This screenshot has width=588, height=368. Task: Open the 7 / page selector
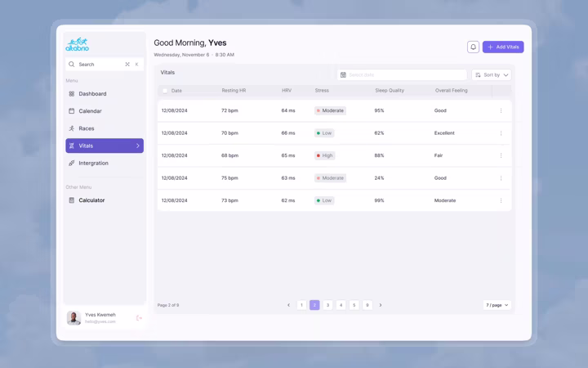click(497, 305)
